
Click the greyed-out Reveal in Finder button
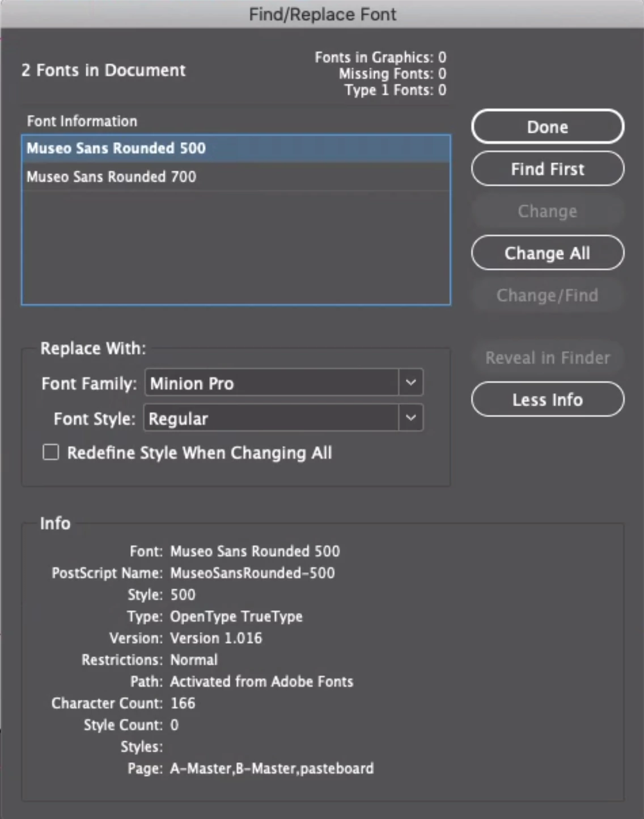[547, 357]
